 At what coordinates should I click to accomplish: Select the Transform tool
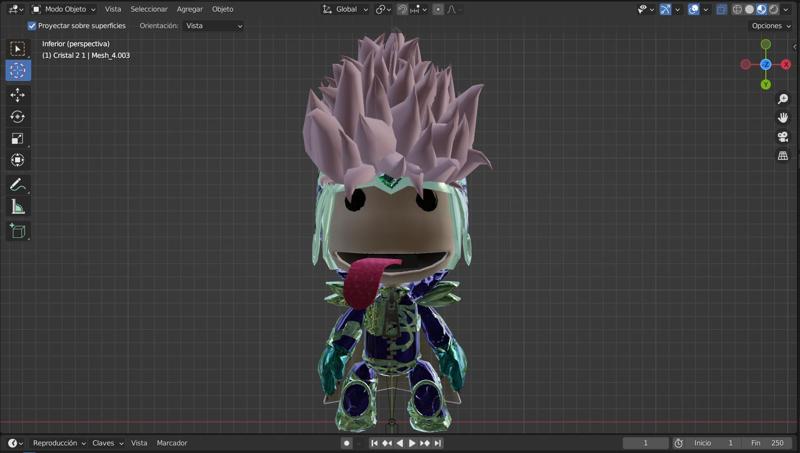[18, 160]
